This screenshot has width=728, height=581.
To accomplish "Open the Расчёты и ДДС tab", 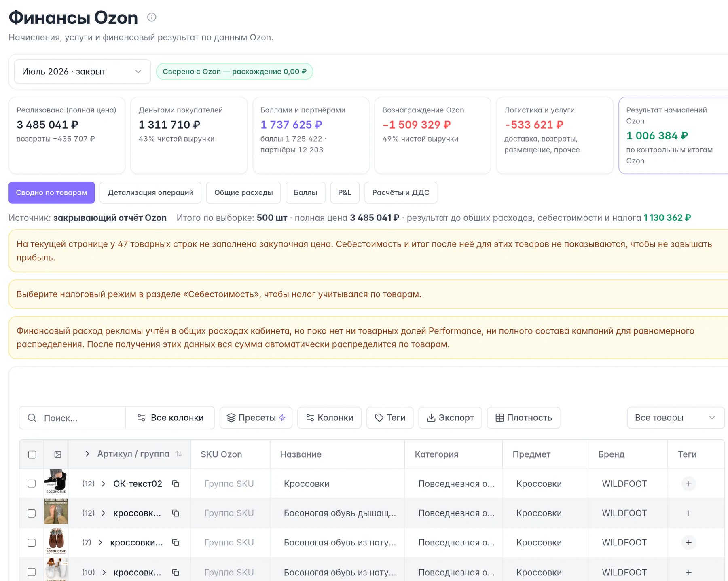I will 401,192.
